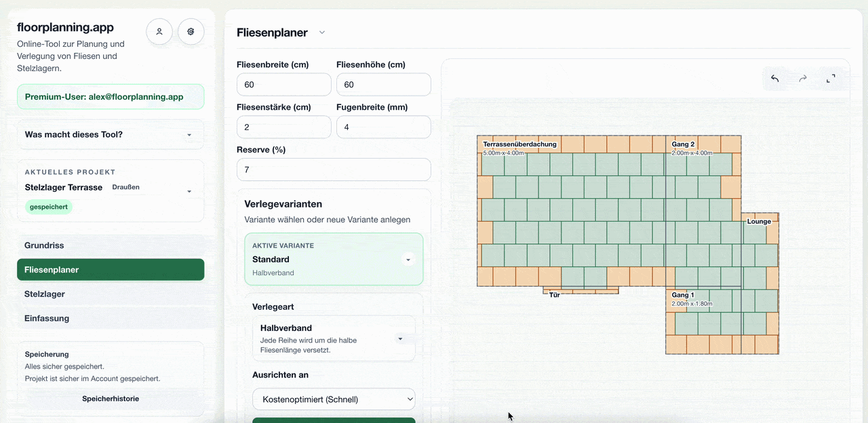Select the Gang 1 room label
Viewport: 868px width, 423px height.
[x=683, y=295]
